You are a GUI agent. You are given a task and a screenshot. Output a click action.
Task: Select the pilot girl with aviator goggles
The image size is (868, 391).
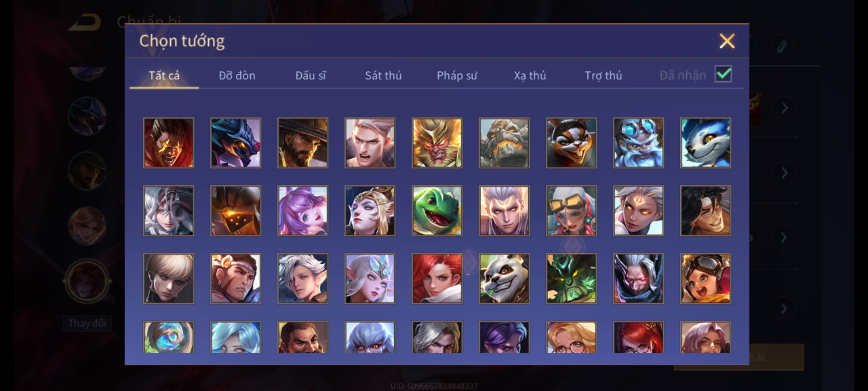[x=706, y=278]
